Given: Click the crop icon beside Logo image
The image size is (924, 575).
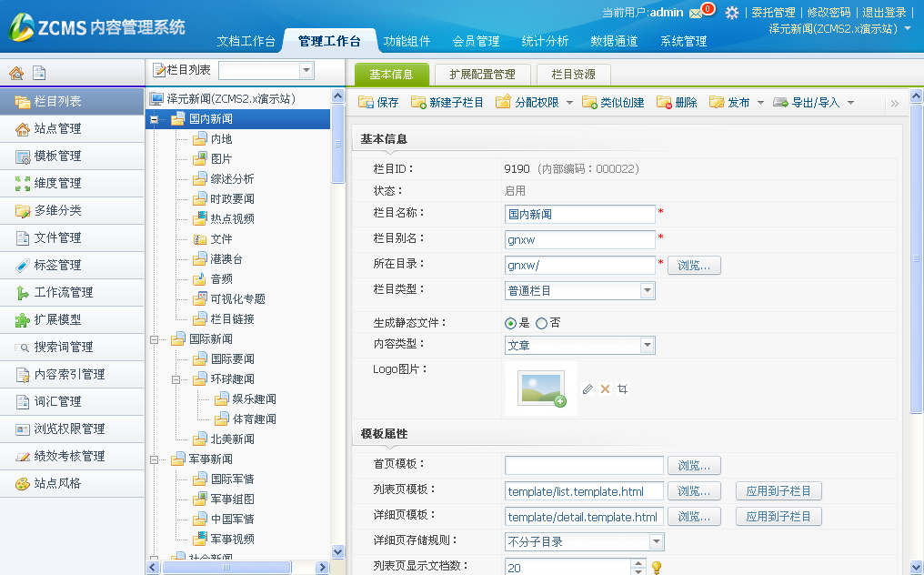Looking at the screenshot, I should click(x=622, y=388).
